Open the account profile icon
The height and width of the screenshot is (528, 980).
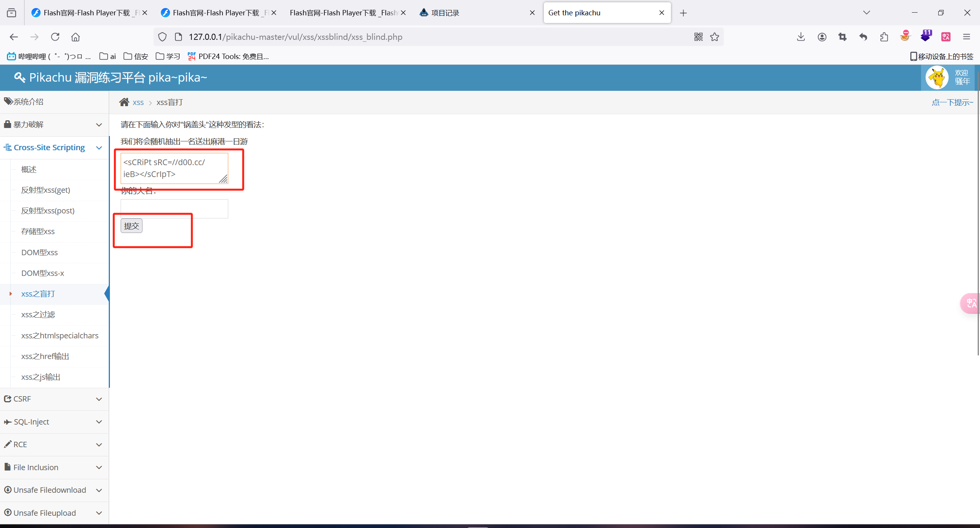coord(822,37)
